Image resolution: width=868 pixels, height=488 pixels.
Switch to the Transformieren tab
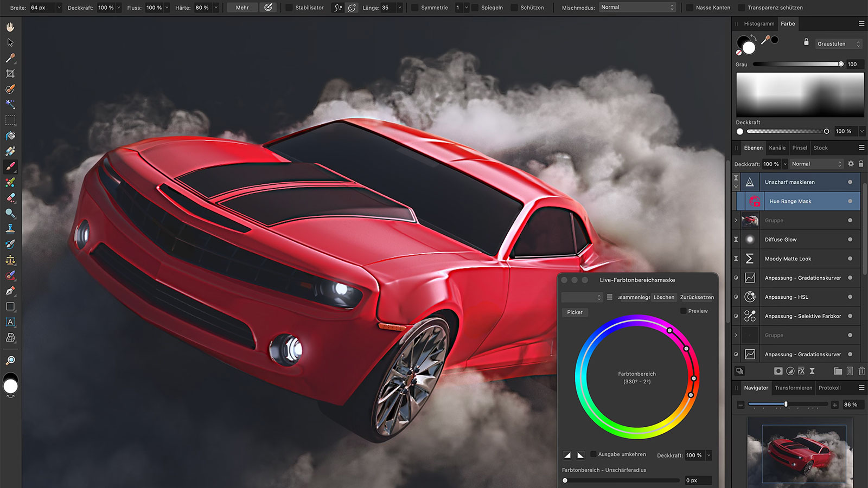[x=794, y=388]
